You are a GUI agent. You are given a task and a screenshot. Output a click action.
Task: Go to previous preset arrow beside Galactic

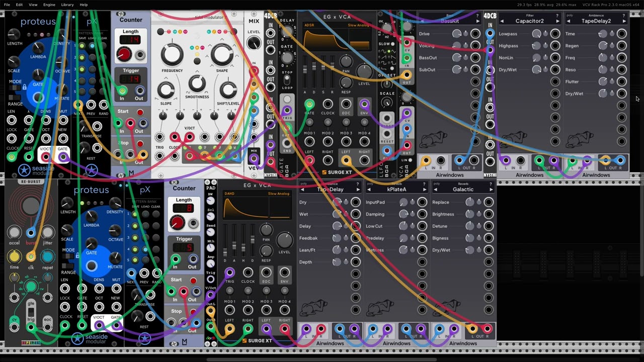click(x=435, y=190)
